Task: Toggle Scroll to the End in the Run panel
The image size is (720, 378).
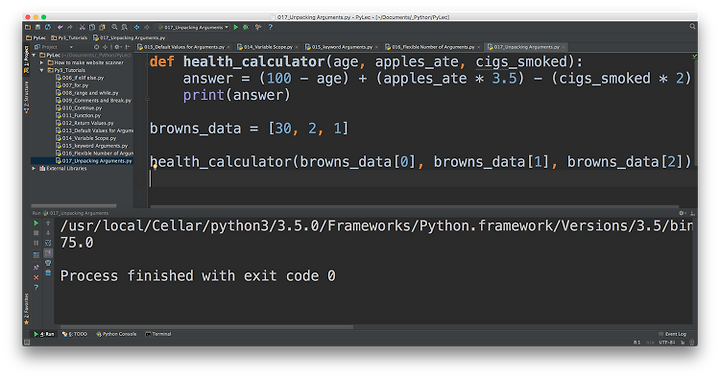Action: (48, 253)
